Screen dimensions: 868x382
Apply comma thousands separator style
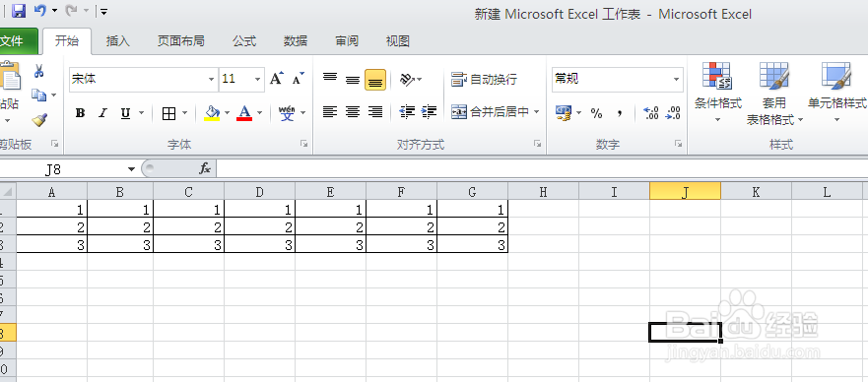click(620, 113)
